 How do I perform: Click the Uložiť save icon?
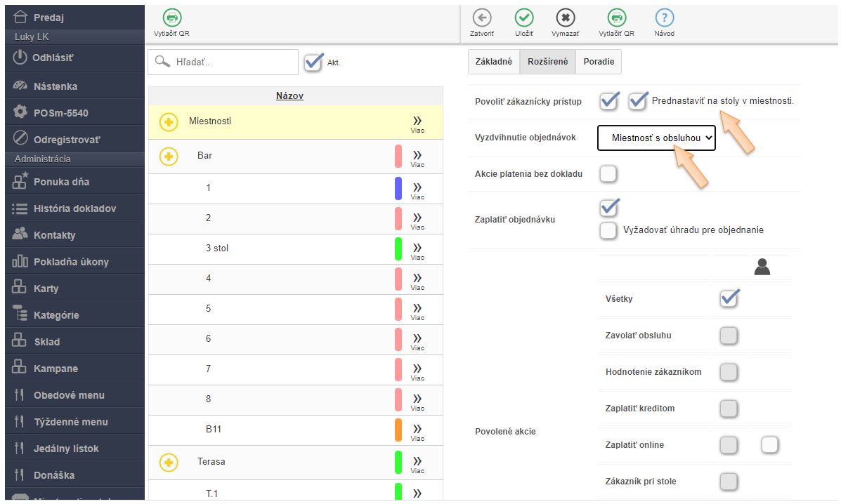(523, 19)
